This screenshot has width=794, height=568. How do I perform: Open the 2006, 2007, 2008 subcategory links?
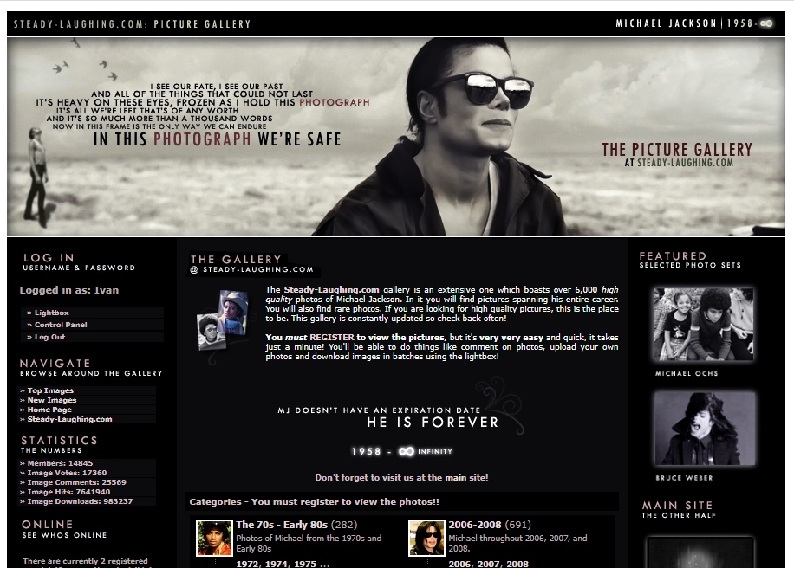coord(488,563)
